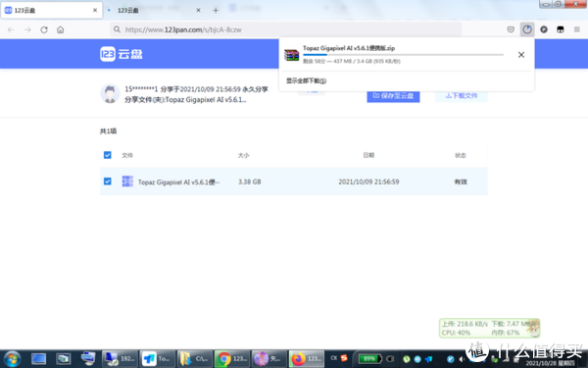
Task: Open the browser home page
Action: pyautogui.click(x=61, y=29)
